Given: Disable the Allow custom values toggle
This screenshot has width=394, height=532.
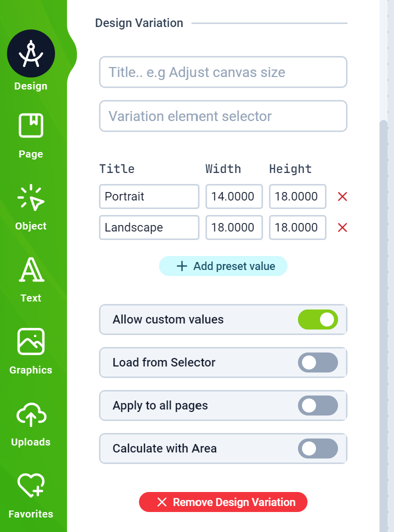Looking at the screenshot, I should 318,319.
